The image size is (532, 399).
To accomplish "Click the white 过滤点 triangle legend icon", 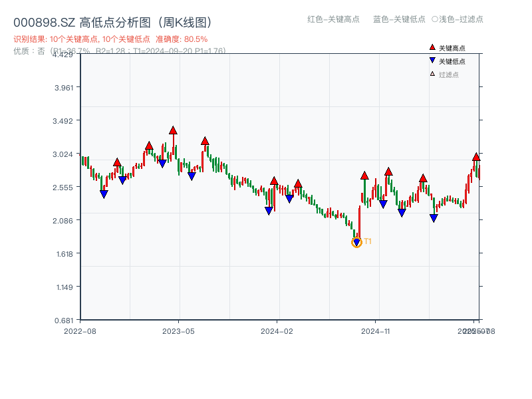I will (432, 74).
